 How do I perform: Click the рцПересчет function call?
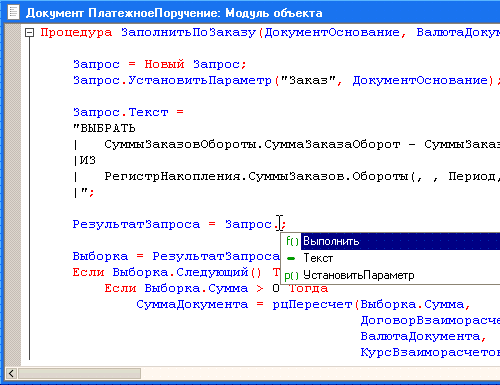(312, 304)
